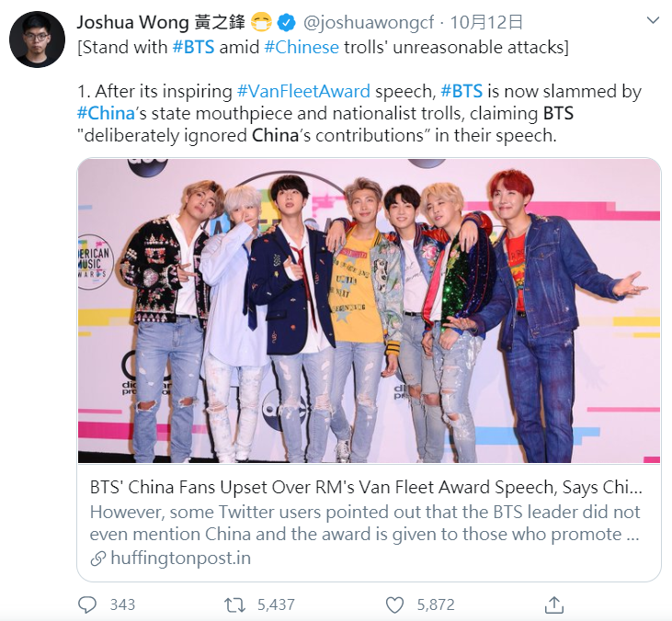Image resolution: width=672 pixels, height=621 pixels.
Task: Click the mask emoji beside the name
Action: [x=261, y=22]
